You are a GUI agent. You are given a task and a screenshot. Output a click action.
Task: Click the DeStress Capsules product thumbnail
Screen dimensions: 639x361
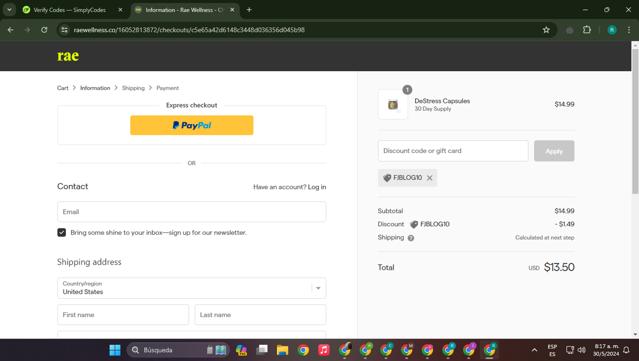[x=392, y=105]
